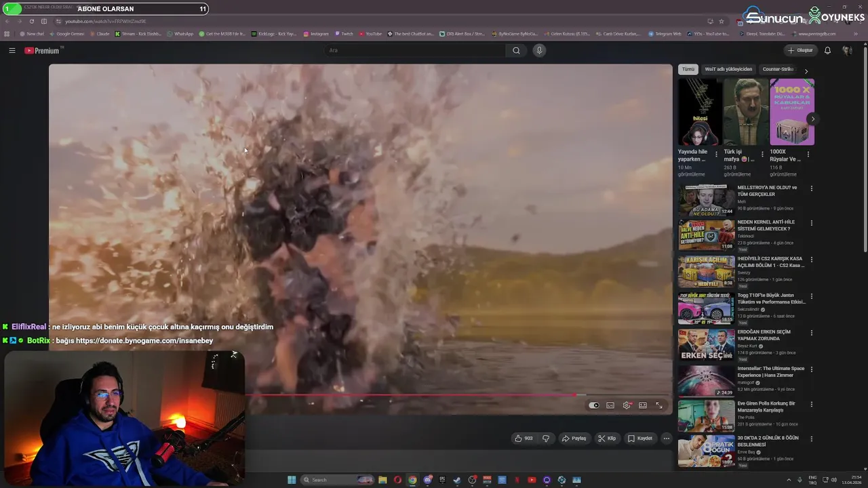Screen dimensions: 868x488
Task: Open Chrome from the taskbar
Action: (x=412, y=480)
